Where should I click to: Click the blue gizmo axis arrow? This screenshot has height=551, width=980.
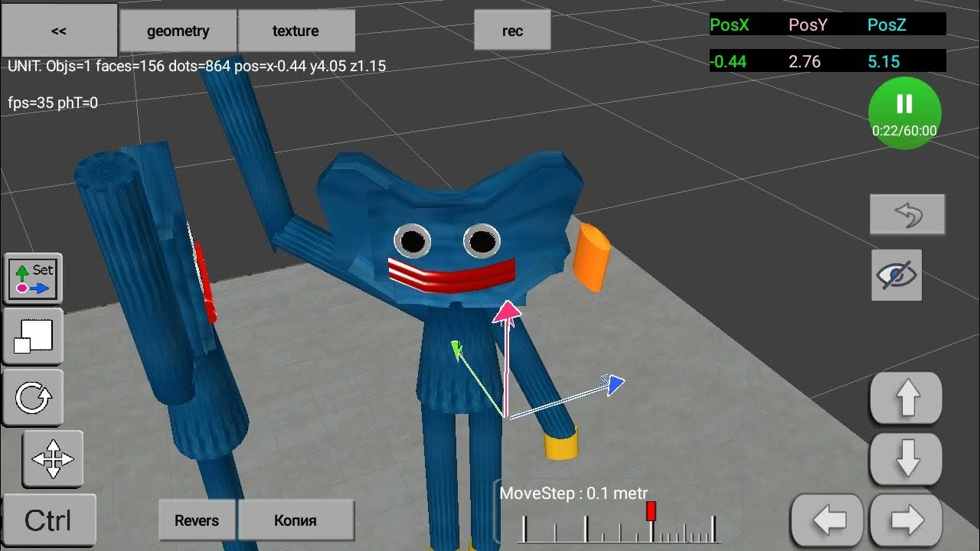614,384
